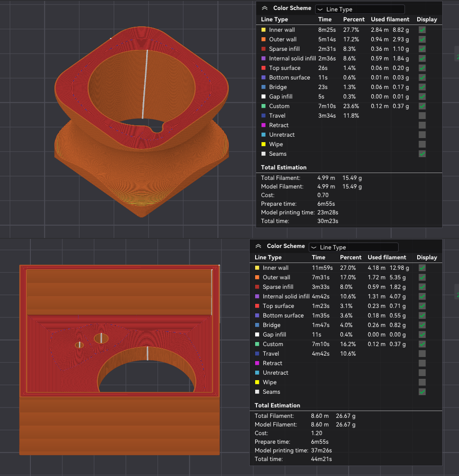Toggle Inner wall display in the 8m25s row
Image resolution: width=459 pixels, height=476 pixels.
(422, 30)
